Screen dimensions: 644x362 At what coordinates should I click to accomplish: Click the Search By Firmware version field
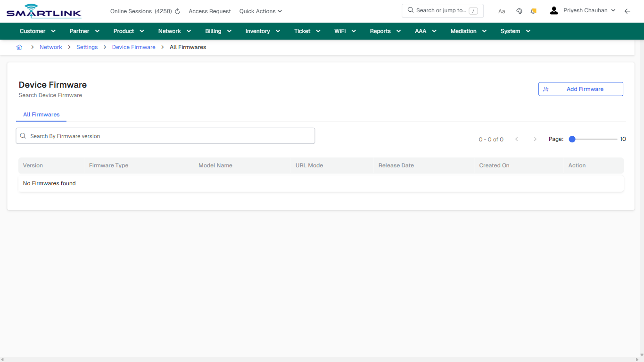tap(165, 136)
